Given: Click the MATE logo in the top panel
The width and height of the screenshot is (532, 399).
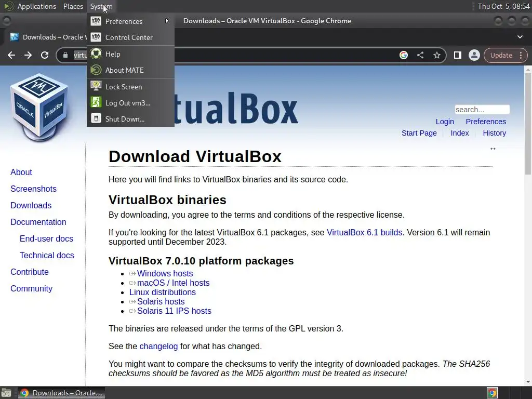Looking at the screenshot, I should (8, 6).
